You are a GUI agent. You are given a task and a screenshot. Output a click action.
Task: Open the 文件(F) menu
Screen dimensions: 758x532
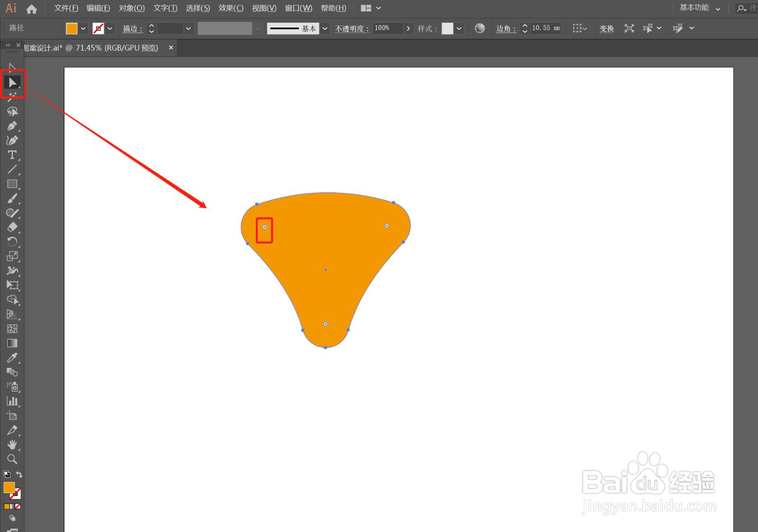(66, 8)
